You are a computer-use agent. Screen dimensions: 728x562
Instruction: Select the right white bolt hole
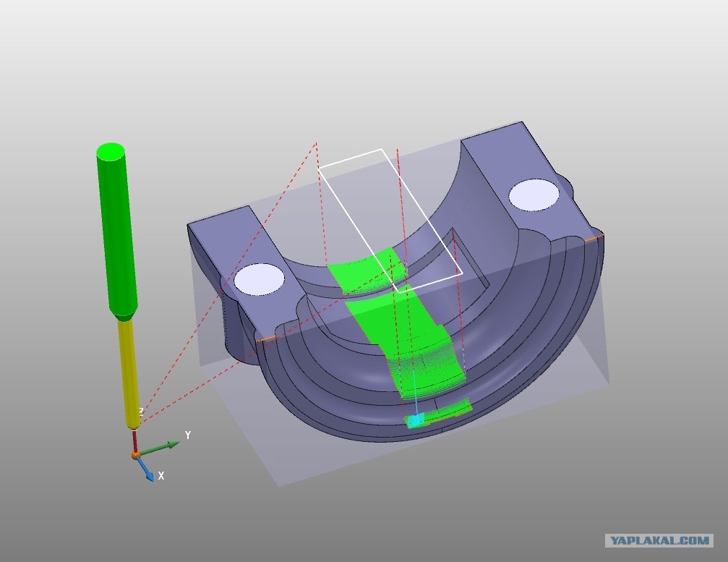pos(534,195)
